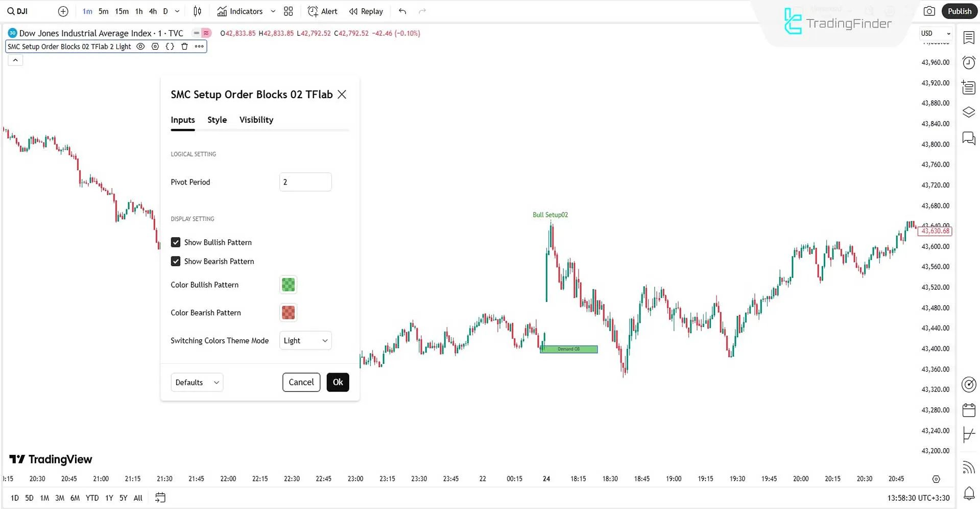View the indicator source code
Screen dimensions: 980x509
(x=169, y=46)
